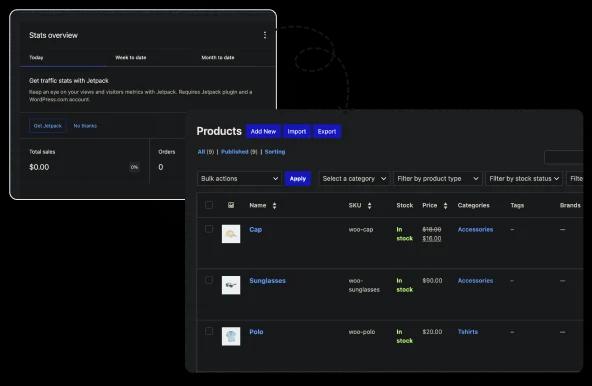The width and height of the screenshot is (592, 386).
Task: Open the Polo product link
Action: click(256, 332)
